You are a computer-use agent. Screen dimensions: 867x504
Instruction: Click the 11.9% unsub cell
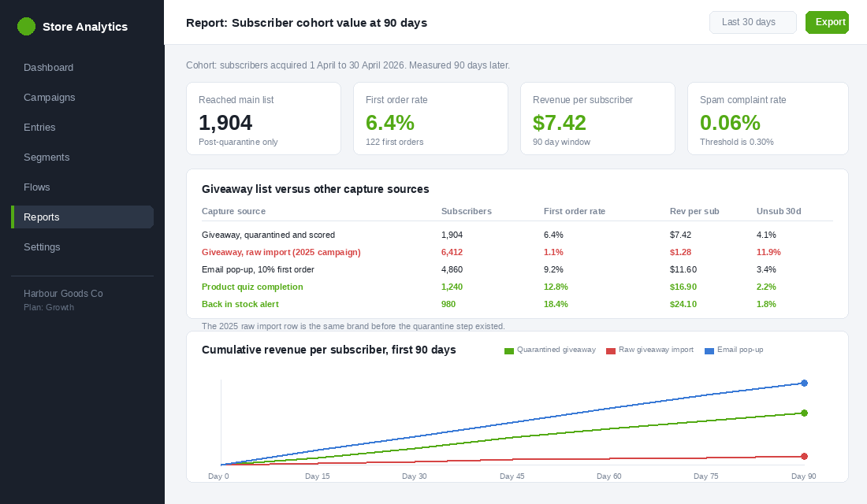click(x=768, y=252)
